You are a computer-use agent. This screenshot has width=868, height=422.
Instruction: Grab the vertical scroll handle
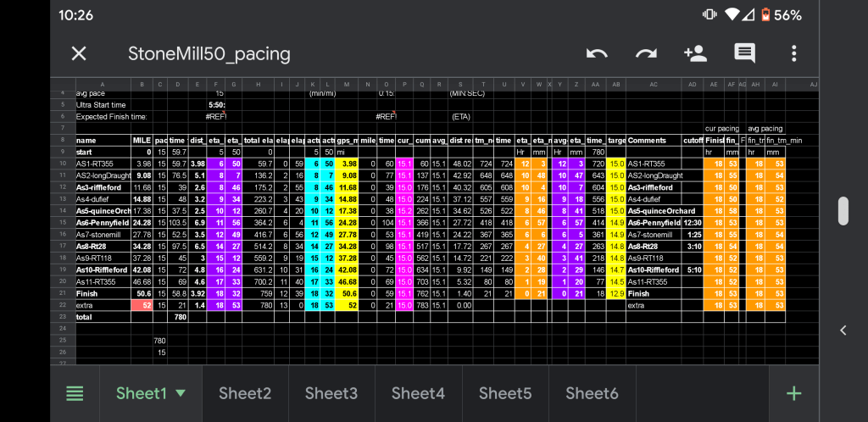[x=843, y=210]
